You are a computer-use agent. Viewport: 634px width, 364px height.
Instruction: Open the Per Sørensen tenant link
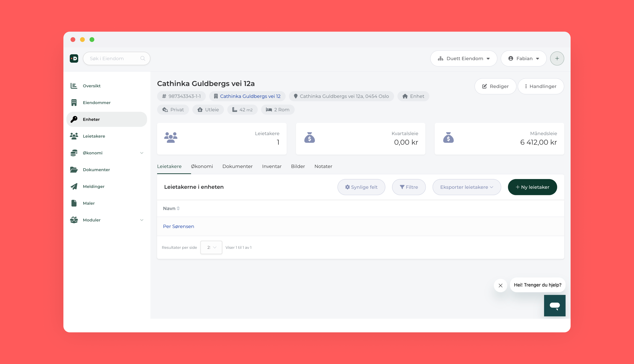coord(179,226)
